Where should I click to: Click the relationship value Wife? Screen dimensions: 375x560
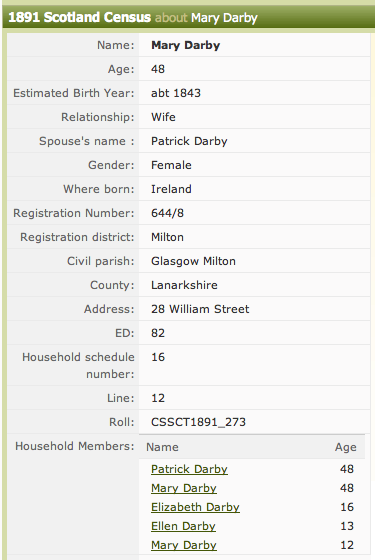(x=163, y=117)
